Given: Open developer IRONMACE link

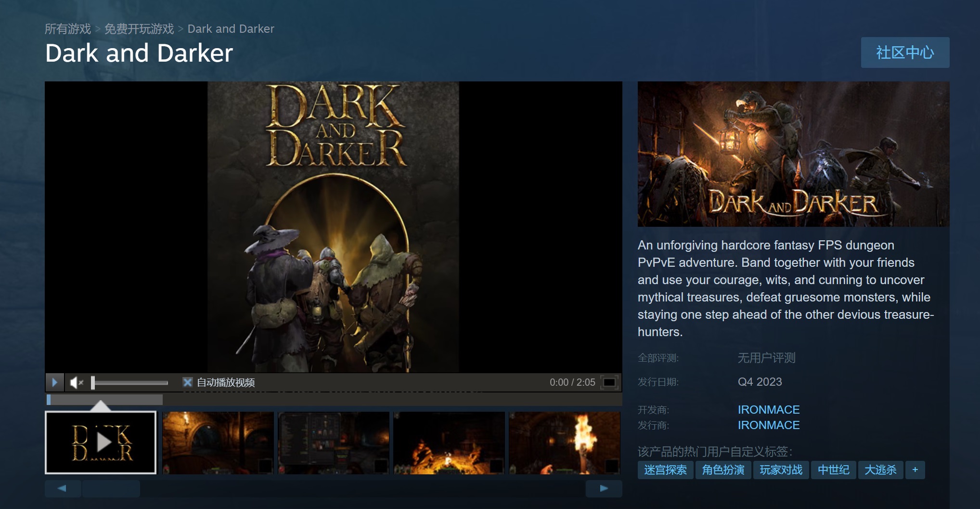Looking at the screenshot, I should pyautogui.click(x=768, y=410).
